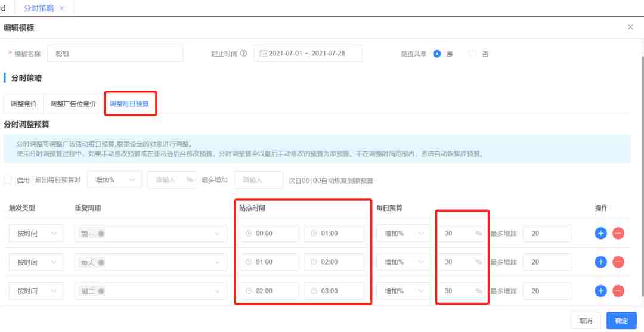Click the 站点时间 column header
This screenshot has height=332, width=644.
coord(252,208)
